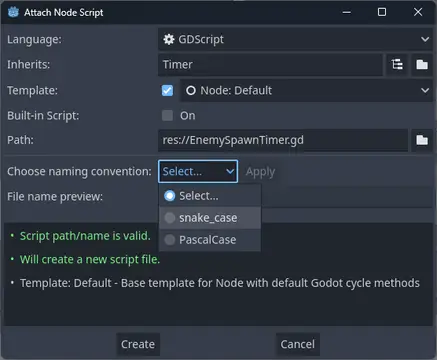Click the Apply naming convention button

point(260,172)
